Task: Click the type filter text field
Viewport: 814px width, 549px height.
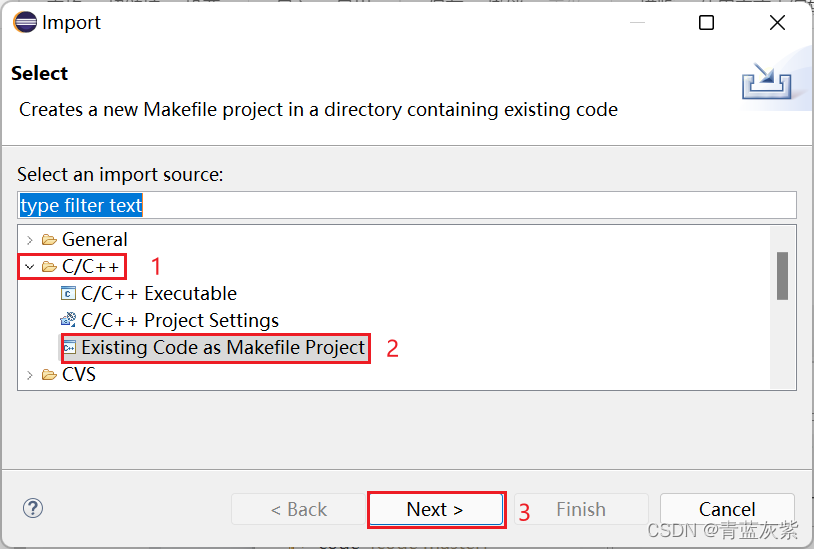Action: click(x=407, y=206)
